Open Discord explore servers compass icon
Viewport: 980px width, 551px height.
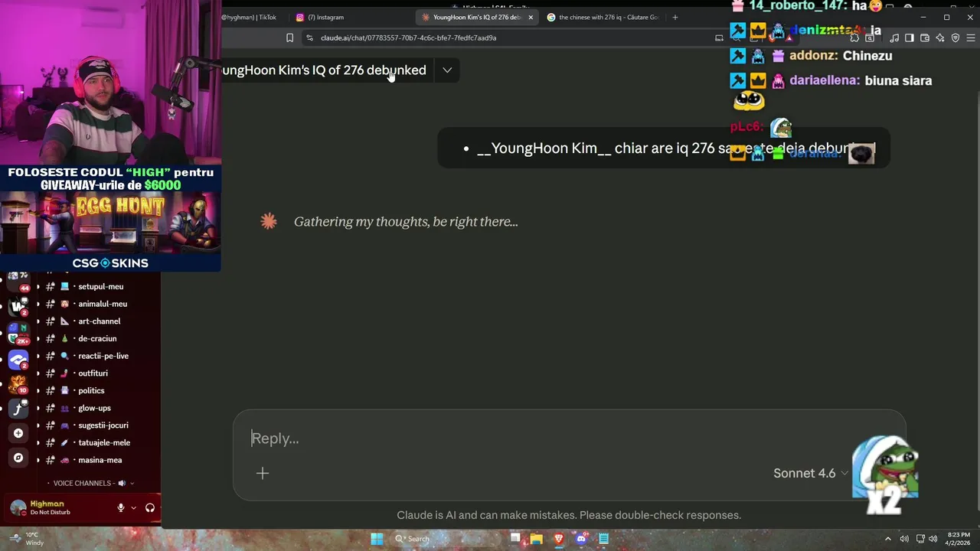point(18,458)
